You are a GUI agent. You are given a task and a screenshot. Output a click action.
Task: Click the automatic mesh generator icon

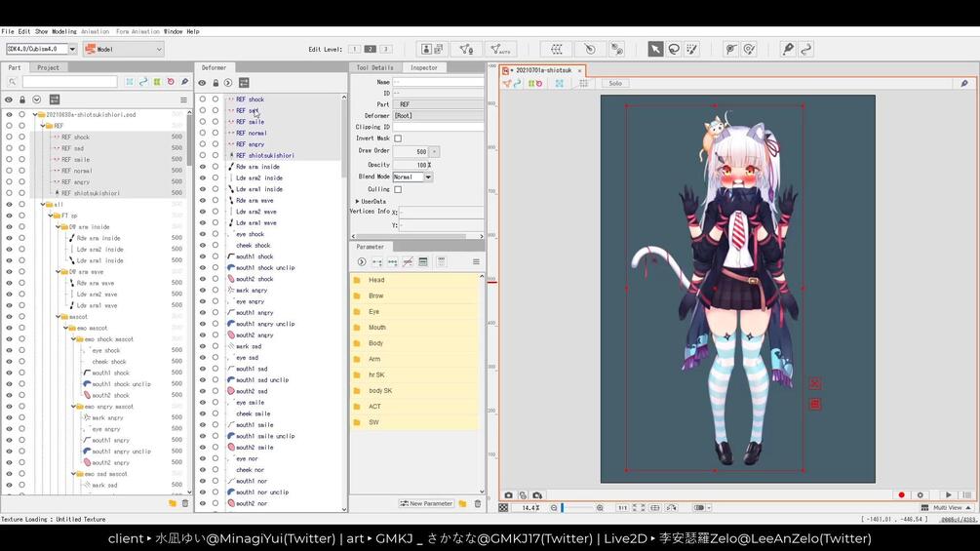(x=500, y=49)
